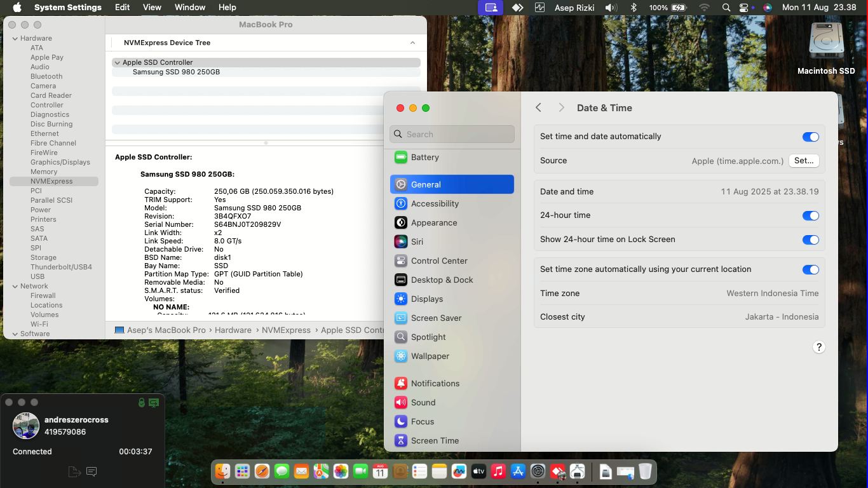The width and height of the screenshot is (868, 488).
Task: Click the Set... button beside Source
Action: coord(803,161)
